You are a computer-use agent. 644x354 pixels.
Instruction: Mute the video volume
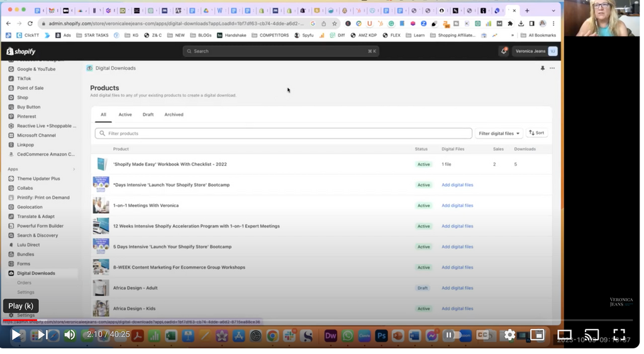[70, 335]
